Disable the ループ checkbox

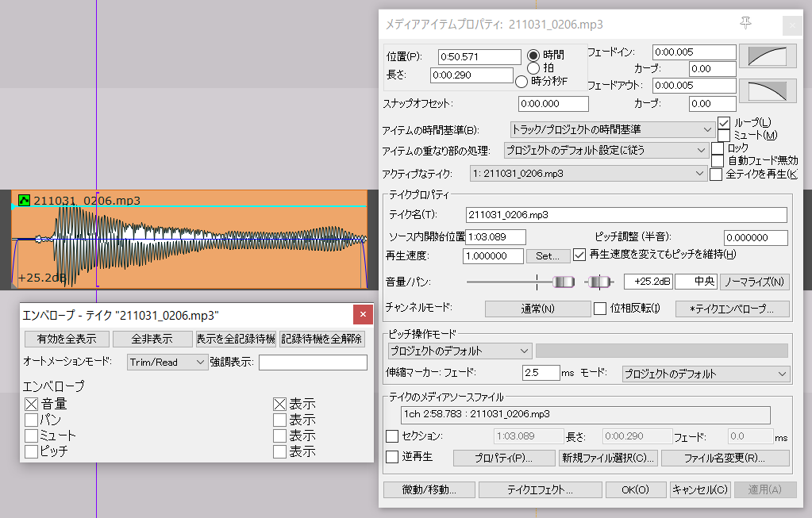(x=723, y=124)
